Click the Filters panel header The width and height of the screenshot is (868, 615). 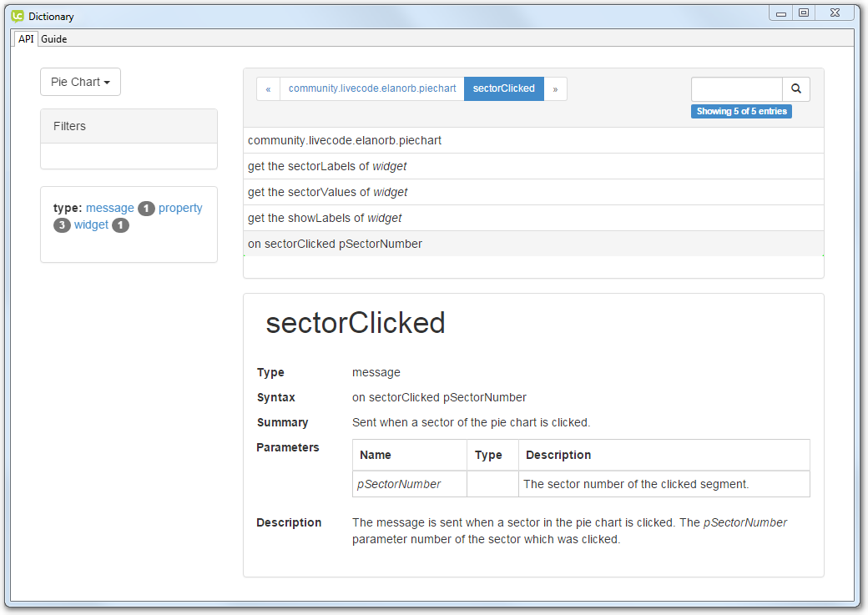pos(129,126)
